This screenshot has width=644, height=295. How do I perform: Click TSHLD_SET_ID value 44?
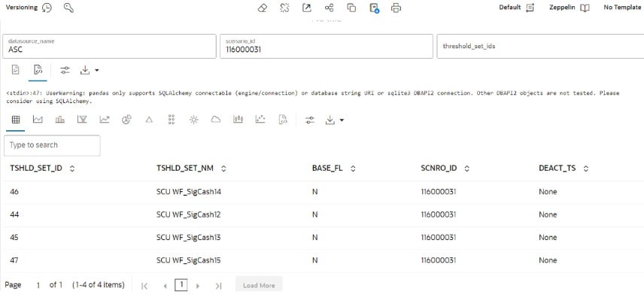(x=14, y=214)
